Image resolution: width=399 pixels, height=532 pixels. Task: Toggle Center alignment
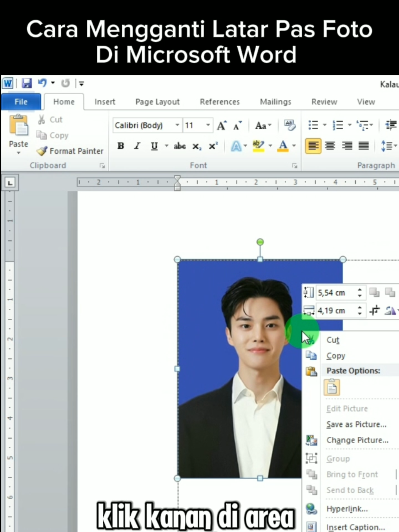click(330, 146)
